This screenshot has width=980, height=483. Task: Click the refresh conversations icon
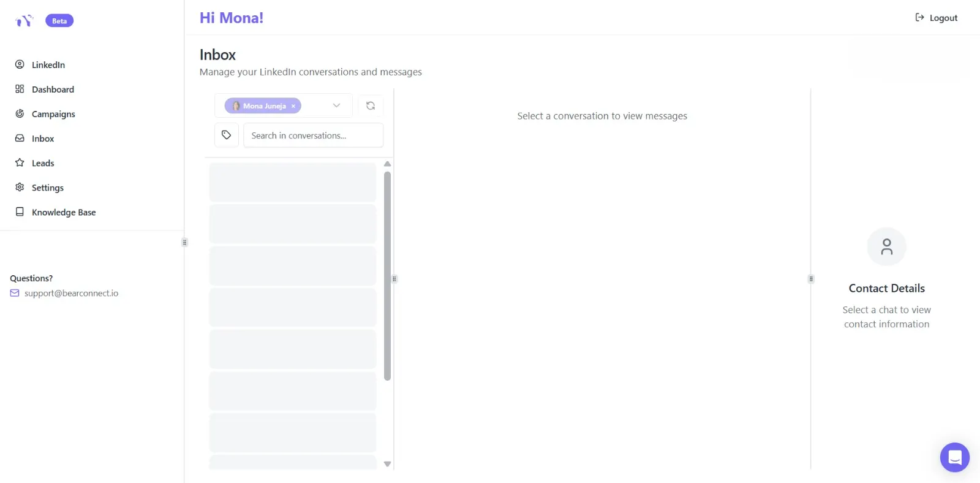pyautogui.click(x=371, y=105)
